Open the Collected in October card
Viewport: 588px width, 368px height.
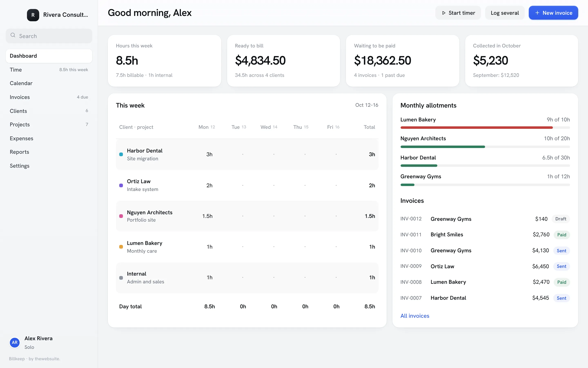pyautogui.click(x=521, y=61)
